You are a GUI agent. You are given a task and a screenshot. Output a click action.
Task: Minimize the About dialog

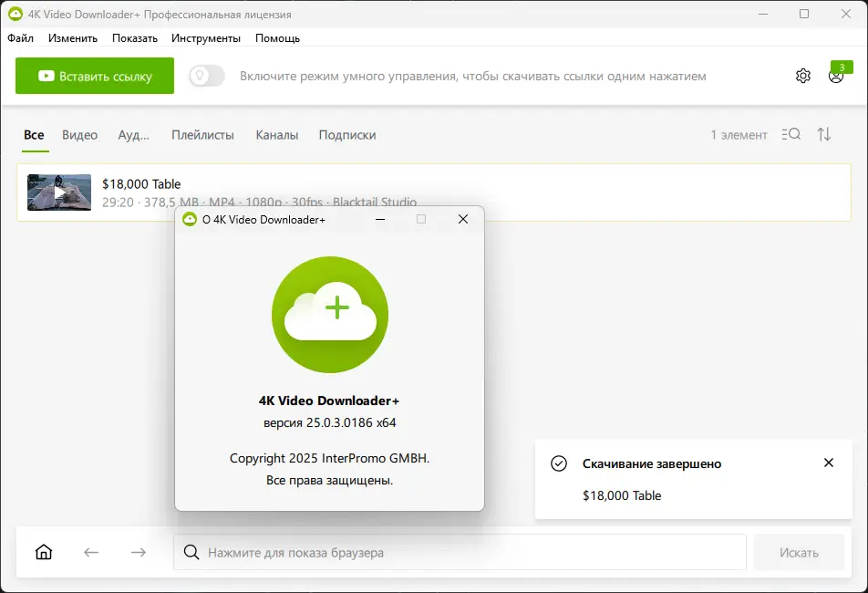pos(379,219)
